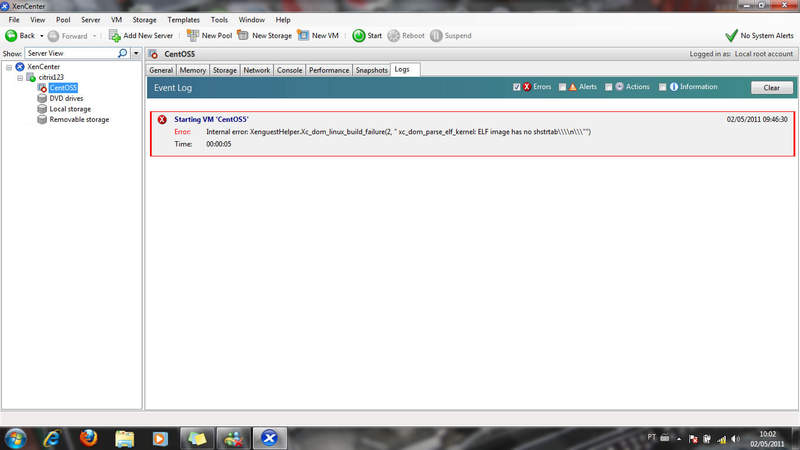Open Windows Start menu orb

(16, 438)
